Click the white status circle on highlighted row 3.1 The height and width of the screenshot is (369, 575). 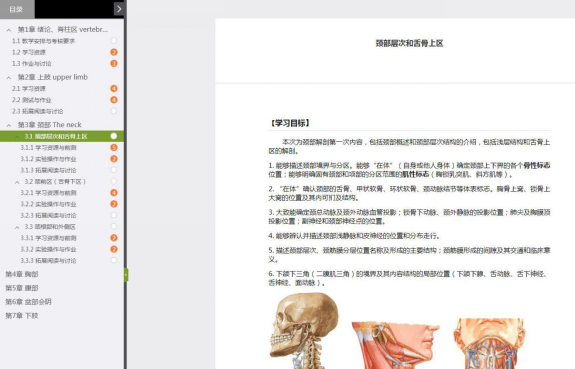(x=114, y=136)
